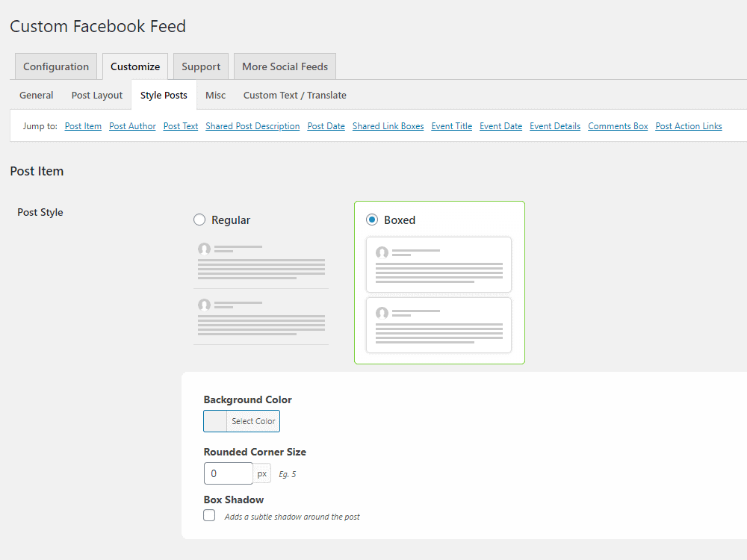Jump to Post Item section link
This screenshot has height=560, width=747.
(83, 126)
